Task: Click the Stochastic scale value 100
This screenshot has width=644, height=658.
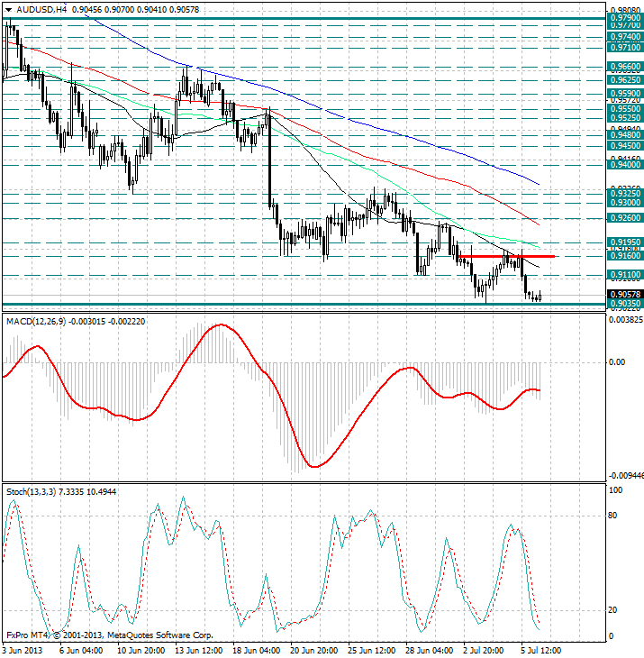Action: click(x=615, y=490)
